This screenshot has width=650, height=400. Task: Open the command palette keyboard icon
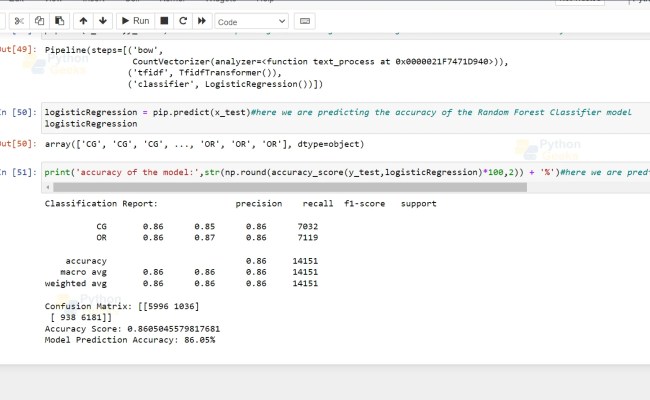point(305,21)
